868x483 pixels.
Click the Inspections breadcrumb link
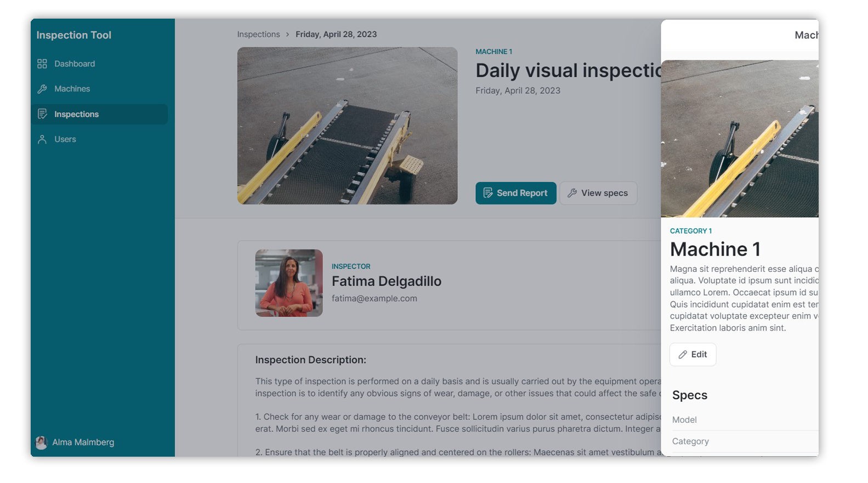point(258,34)
